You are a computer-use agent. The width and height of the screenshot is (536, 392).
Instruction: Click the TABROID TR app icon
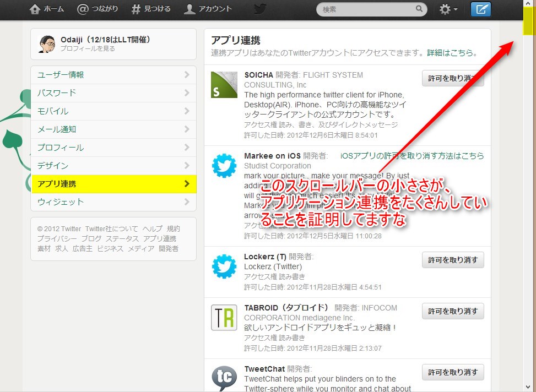pos(224,318)
